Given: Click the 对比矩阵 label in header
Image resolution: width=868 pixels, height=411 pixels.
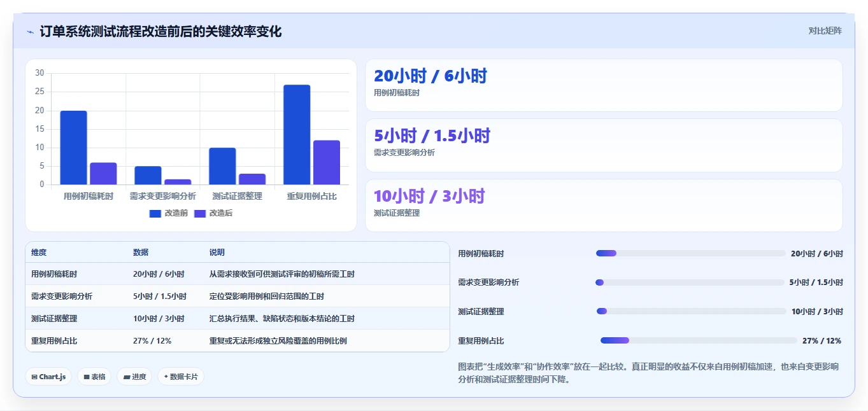Looking at the screenshot, I should (825, 31).
